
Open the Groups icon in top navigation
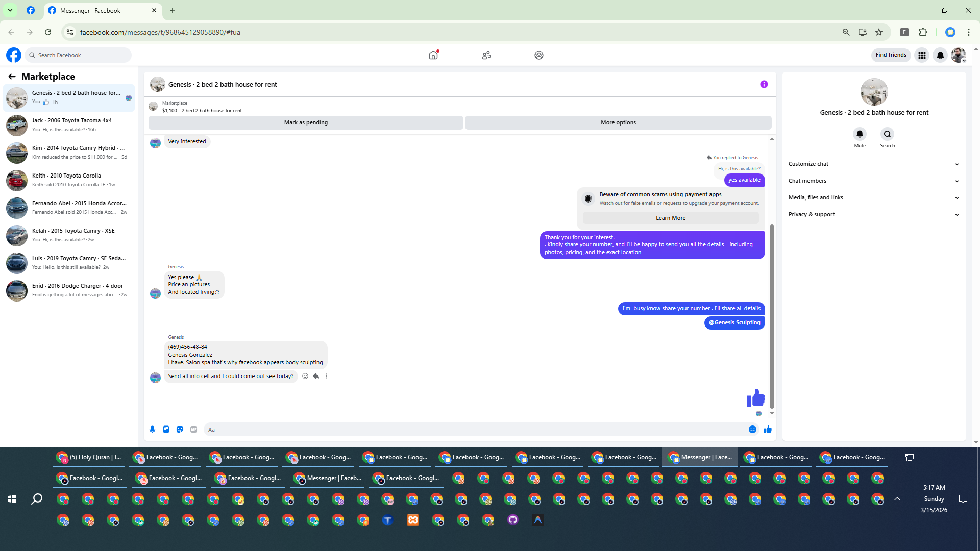(x=539, y=55)
